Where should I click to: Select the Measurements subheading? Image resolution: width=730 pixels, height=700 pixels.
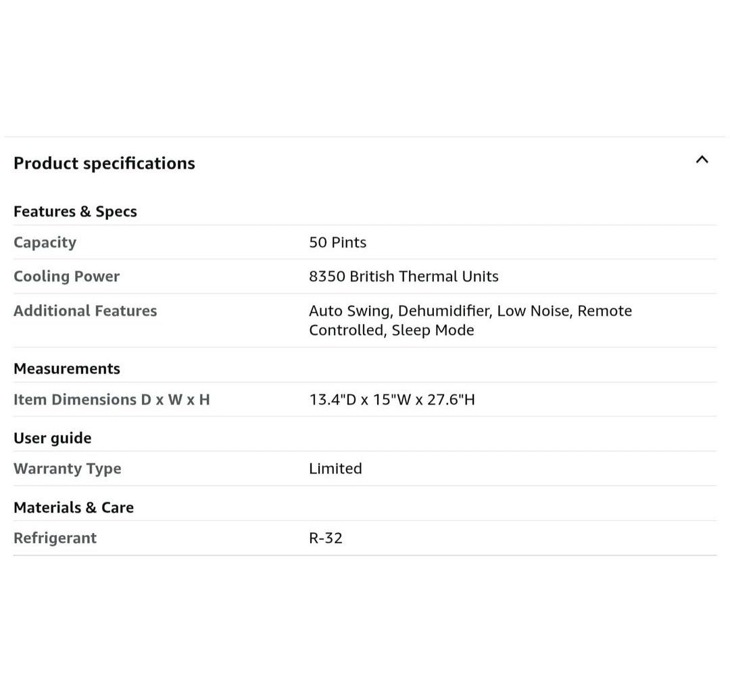point(67,369)
